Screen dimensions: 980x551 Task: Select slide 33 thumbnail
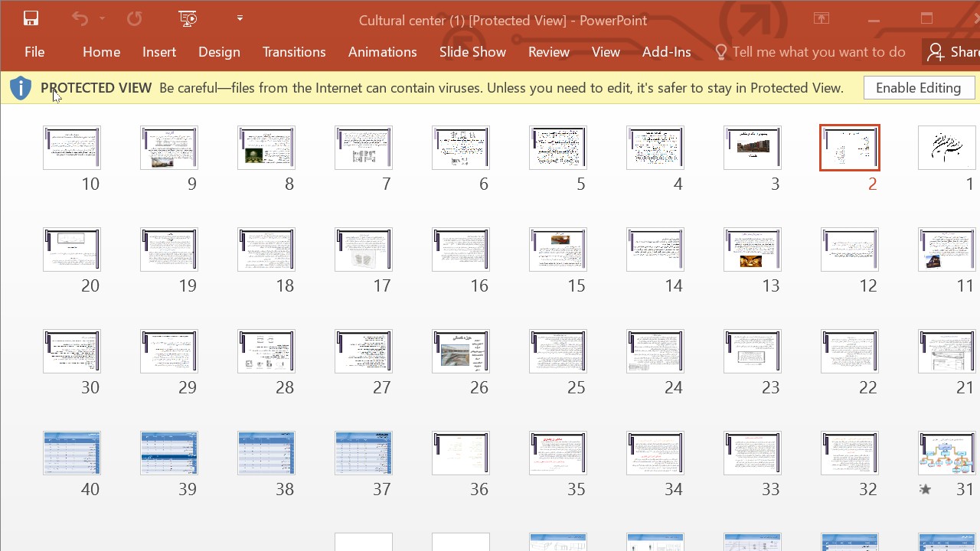tap(753, 453)
